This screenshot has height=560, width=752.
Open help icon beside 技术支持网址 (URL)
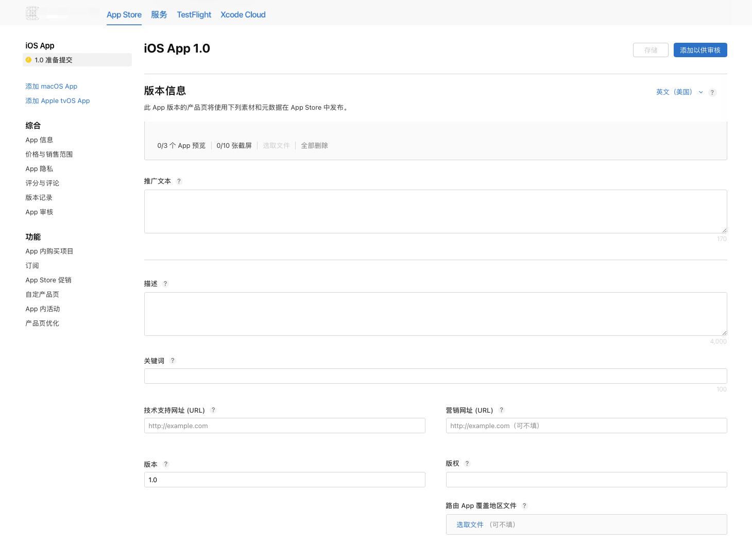click(x=213, y=410)
